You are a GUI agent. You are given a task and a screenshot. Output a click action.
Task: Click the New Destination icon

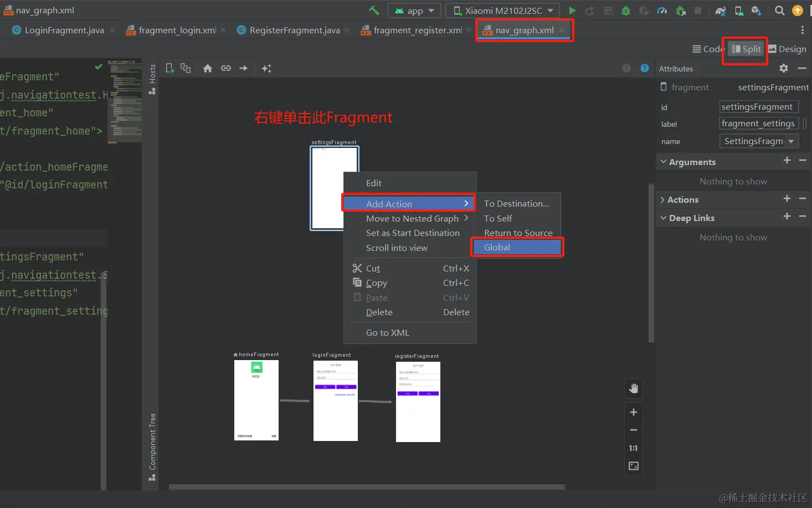pos(170,68)
